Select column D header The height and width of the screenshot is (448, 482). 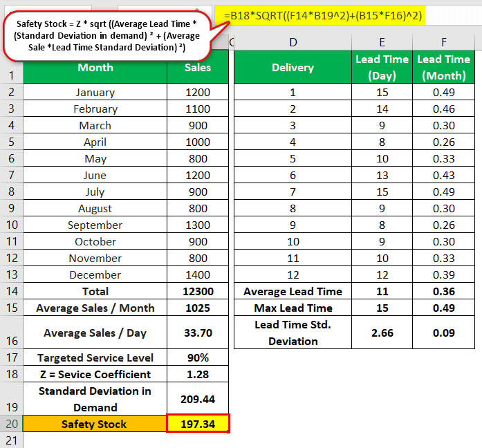point(293,42)
